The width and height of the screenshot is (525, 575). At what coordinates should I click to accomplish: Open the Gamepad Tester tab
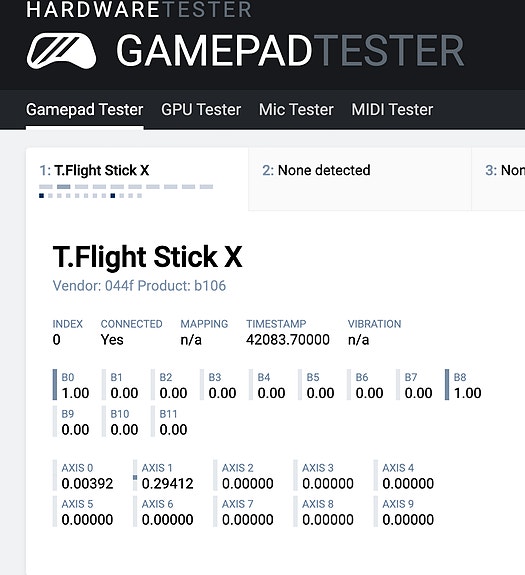(x=85, y=110)
